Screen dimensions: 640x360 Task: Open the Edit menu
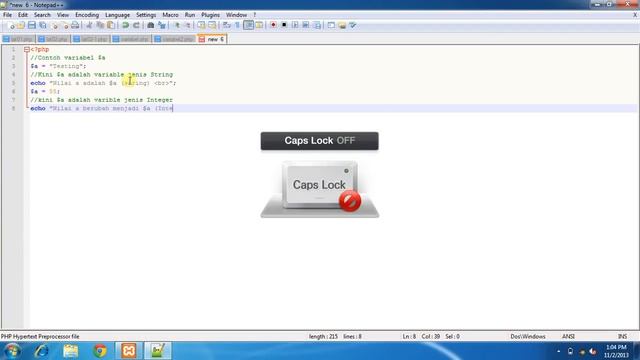23,15
